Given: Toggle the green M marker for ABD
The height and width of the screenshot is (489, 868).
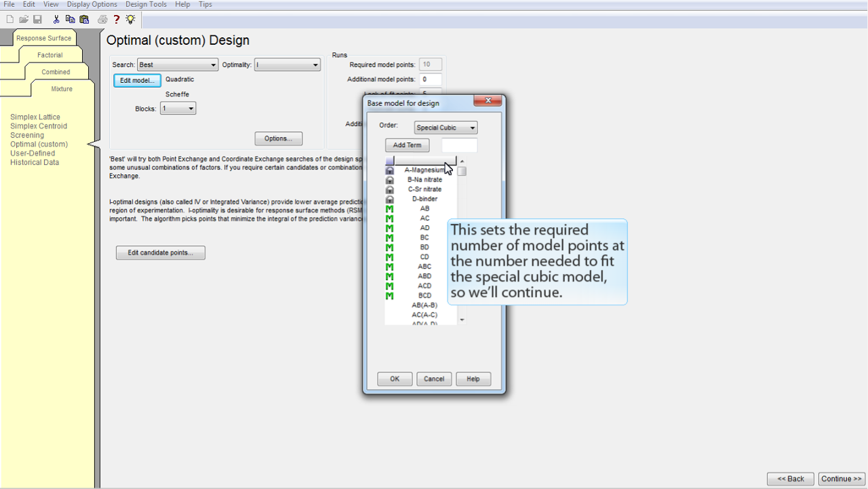Looking at the screenshot, I should [x=390, y=277].
